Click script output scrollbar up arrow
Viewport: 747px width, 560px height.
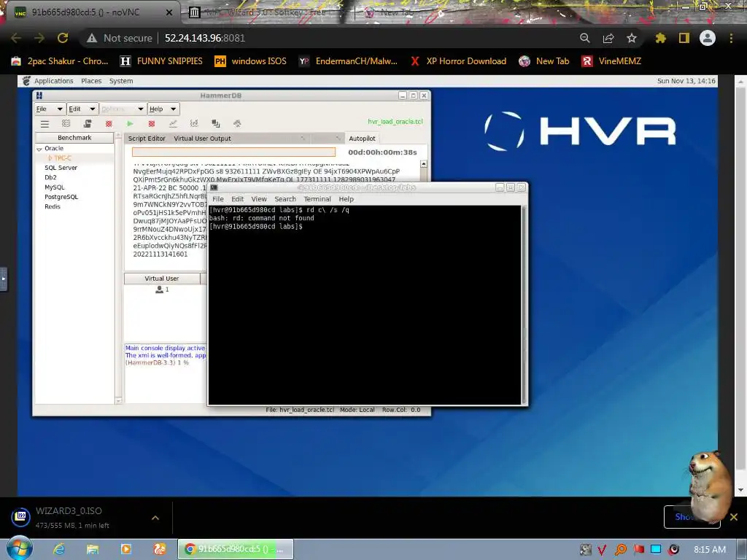(424, 164)
